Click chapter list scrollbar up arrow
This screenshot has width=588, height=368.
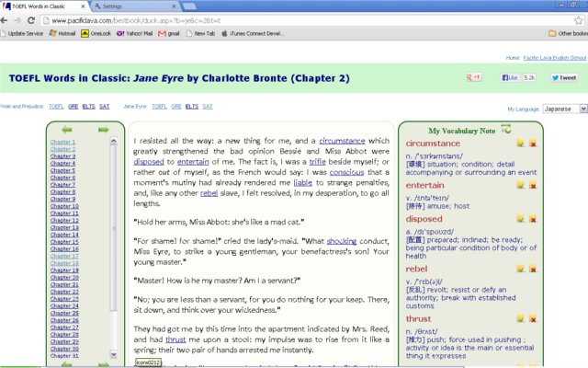[114, 141]
